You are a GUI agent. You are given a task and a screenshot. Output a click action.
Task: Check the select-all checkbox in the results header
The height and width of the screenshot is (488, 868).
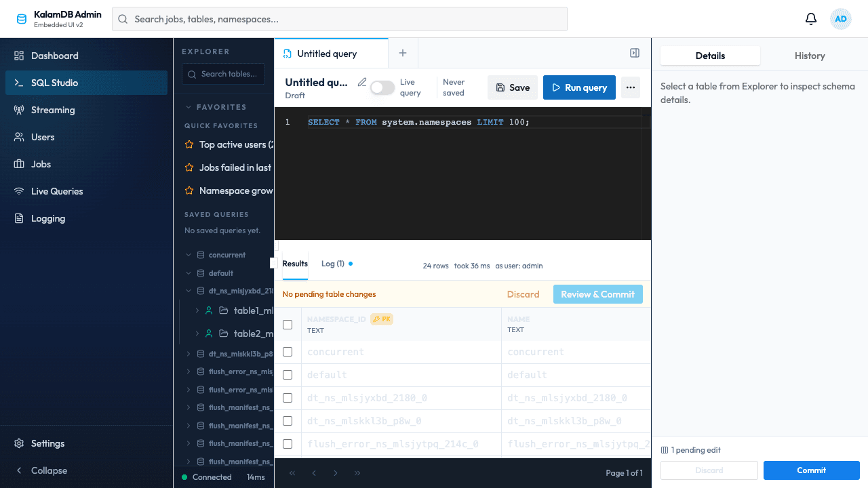click(288, 324)
